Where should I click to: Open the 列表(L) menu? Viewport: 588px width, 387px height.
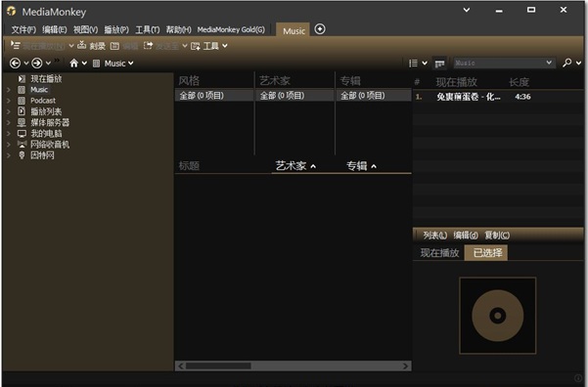point(435,236)
